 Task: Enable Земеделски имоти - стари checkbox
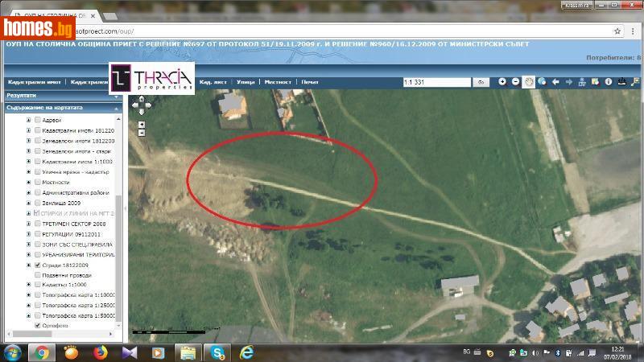[38, 151]
